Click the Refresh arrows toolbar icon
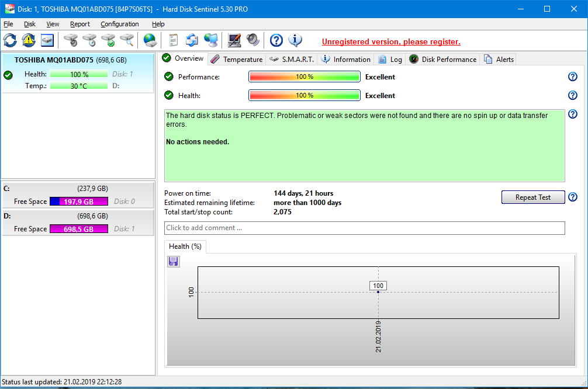588x389 pixels. 10,40
